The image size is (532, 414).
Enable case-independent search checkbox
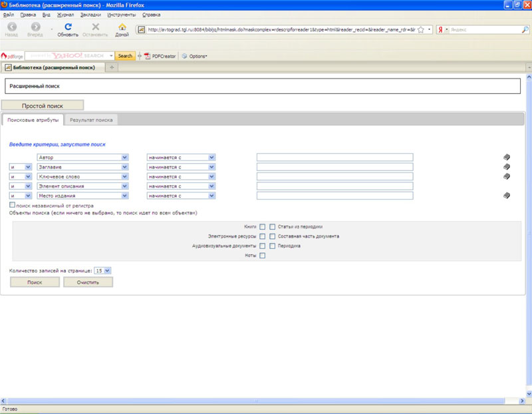12,205
